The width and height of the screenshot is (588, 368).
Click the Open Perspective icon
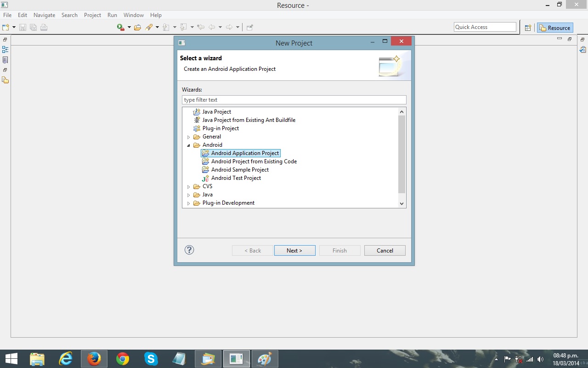click(x=528, y=28)
